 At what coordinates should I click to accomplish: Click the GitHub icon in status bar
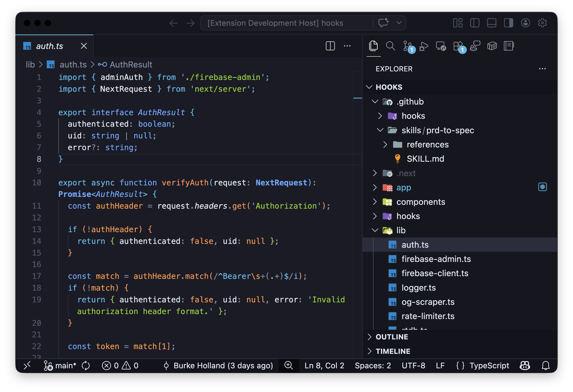(525, 365)
